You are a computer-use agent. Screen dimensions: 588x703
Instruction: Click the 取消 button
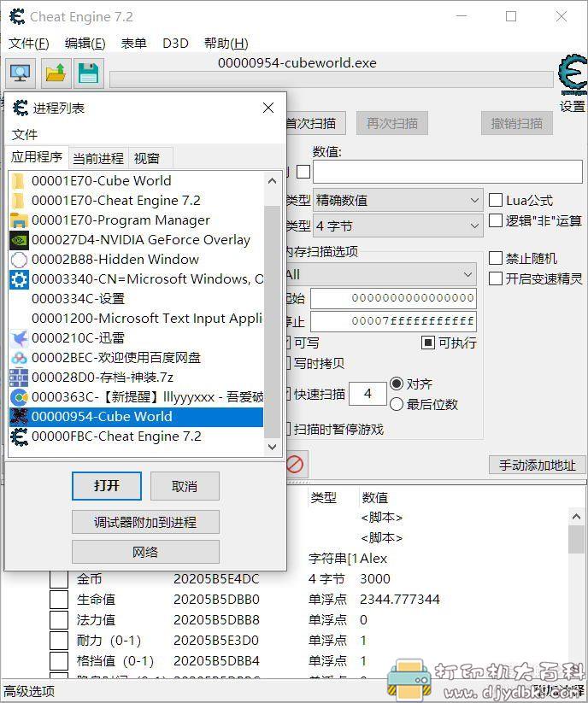coord(185,486)
